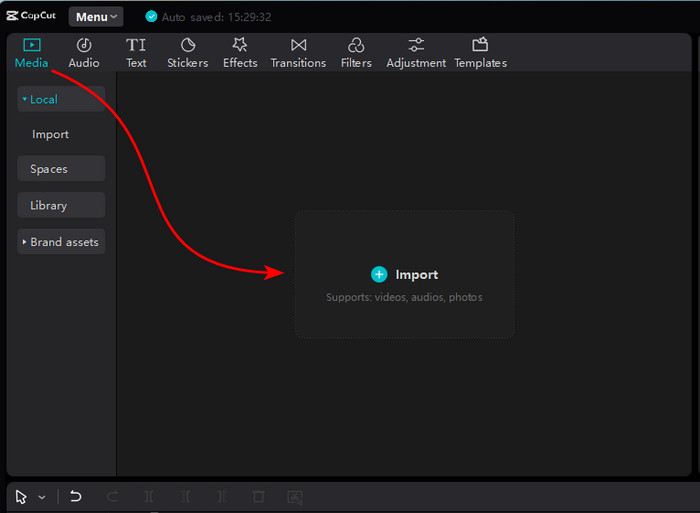The image size is (700, 513).
Task: Click the Auto saved timestamp text
Action: click(217, 17)
